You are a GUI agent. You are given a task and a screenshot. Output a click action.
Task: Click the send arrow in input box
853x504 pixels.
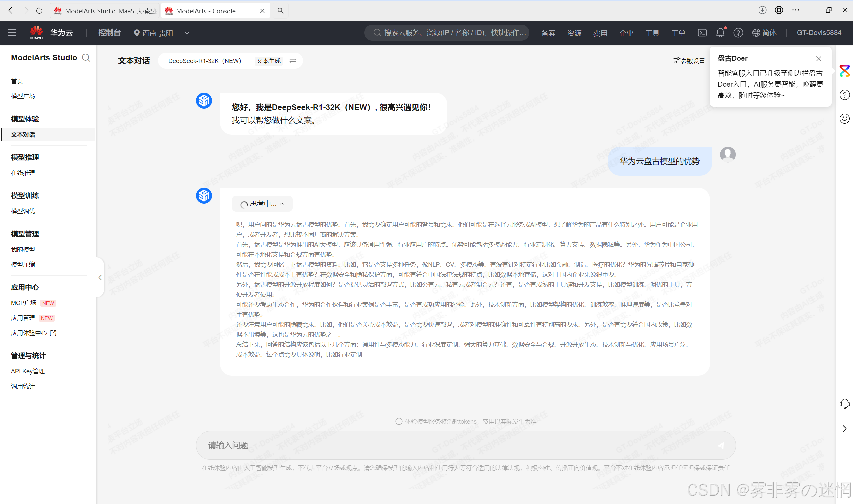pos(721,445)
